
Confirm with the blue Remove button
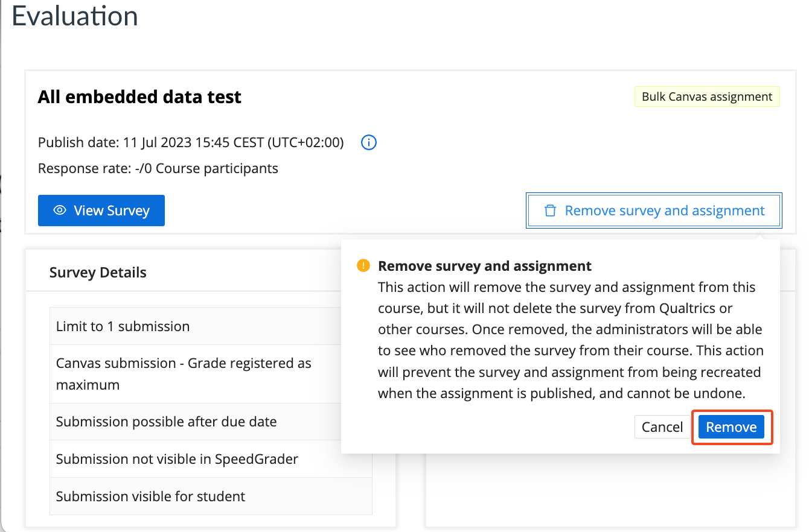point(731,427)
